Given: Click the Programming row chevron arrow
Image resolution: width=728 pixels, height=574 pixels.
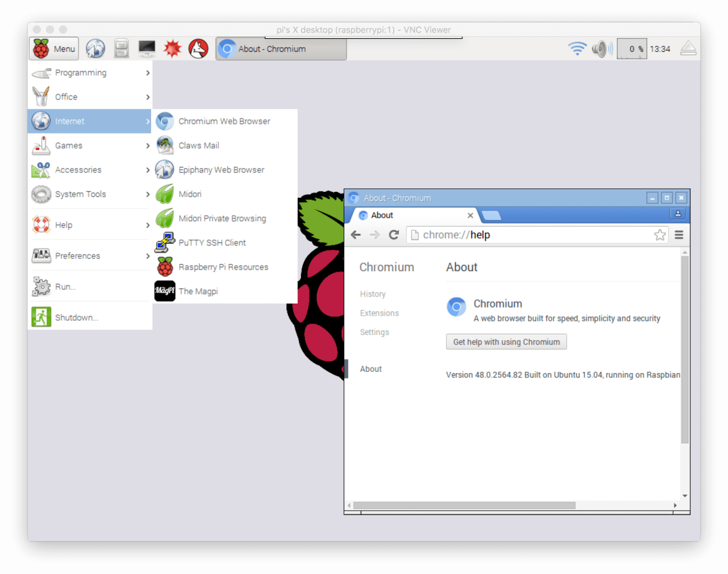Looking at the screenshot, I should (x=147, y=73).
